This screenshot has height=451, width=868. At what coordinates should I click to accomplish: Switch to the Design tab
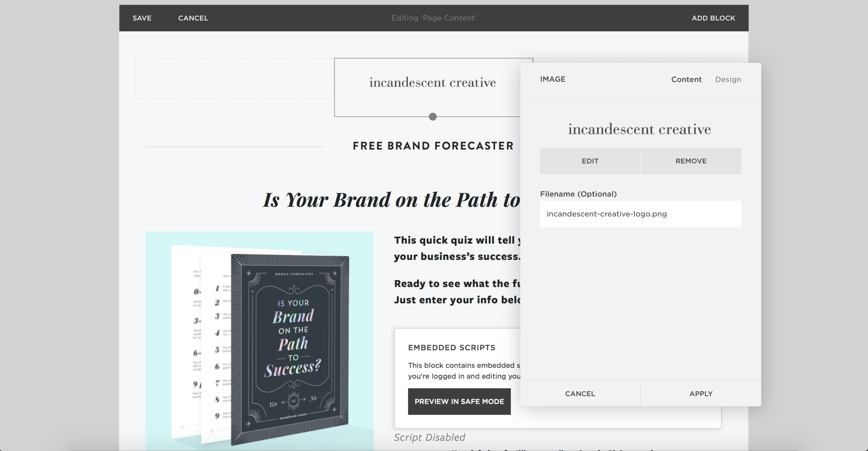[728, 80]
